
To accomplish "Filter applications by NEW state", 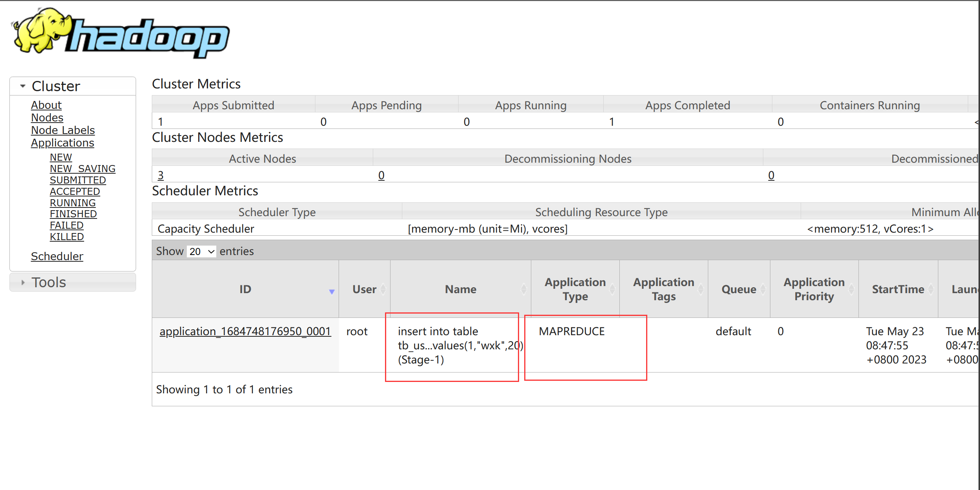I will (x=59, y=156).
